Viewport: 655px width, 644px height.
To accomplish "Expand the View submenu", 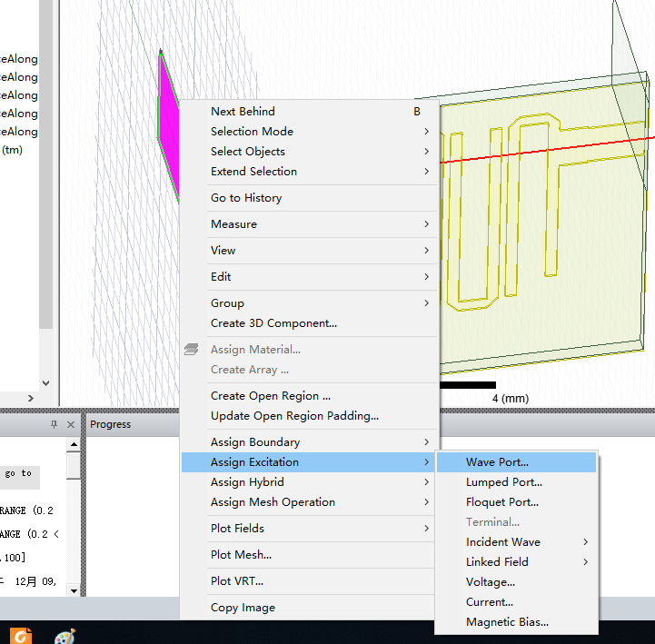I will [310, 251].
